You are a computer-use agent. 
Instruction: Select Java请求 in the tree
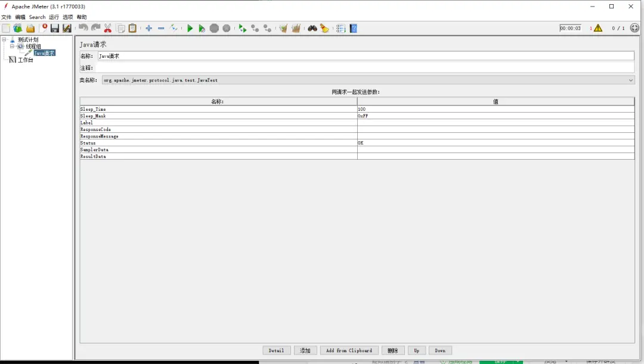click(44, 53)
